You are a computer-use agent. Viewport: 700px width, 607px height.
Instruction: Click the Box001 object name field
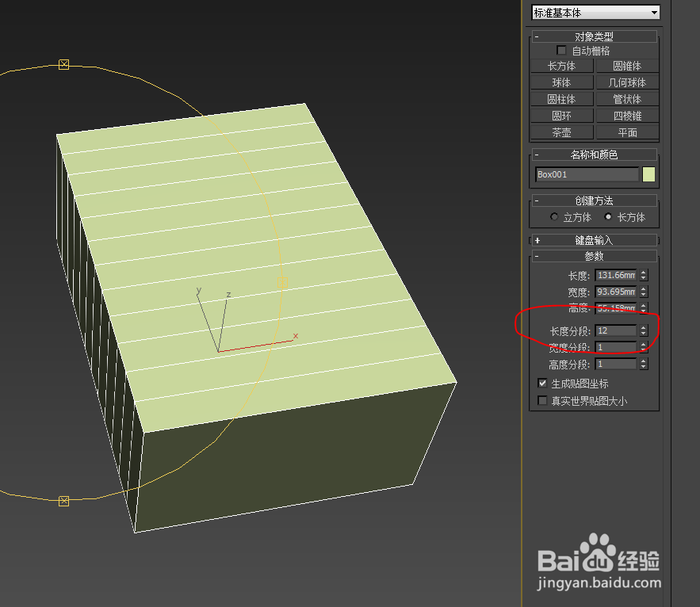pyautogui.click(x=587, y=174)
